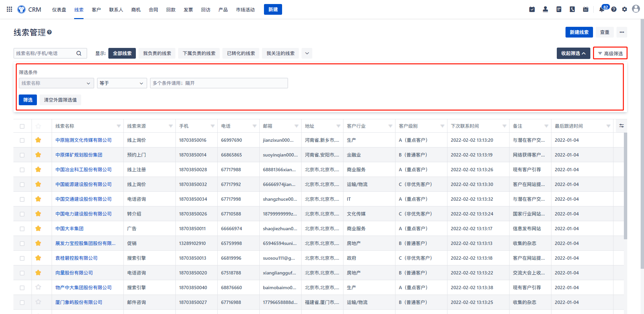Go to 客户 menu
The image size is (644, 314).
click(x=96, y=10)
